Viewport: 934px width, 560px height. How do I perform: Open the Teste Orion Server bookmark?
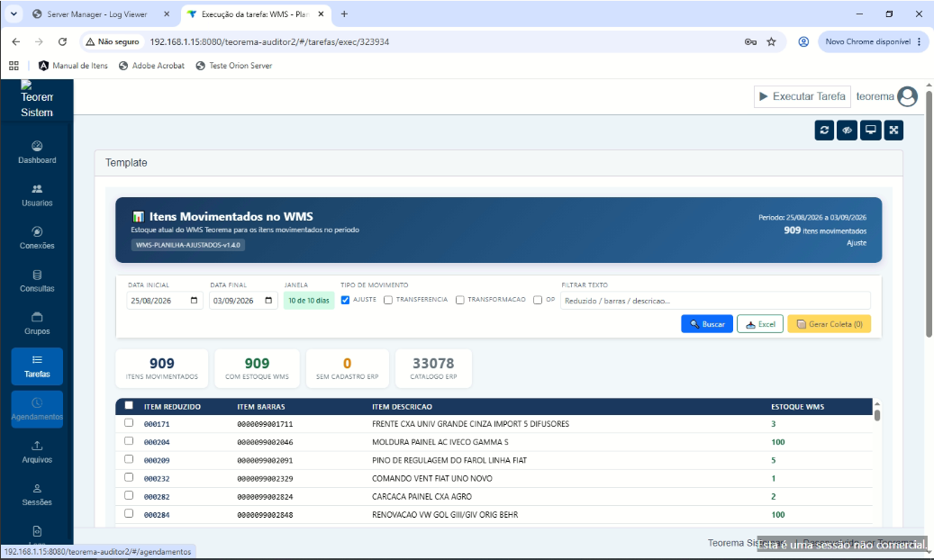coord(234,66)
